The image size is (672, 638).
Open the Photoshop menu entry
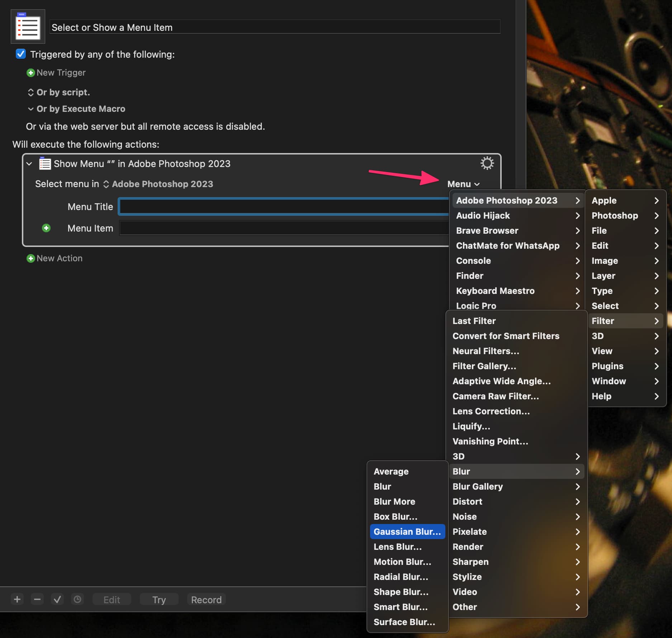click(x=625, y=215)
